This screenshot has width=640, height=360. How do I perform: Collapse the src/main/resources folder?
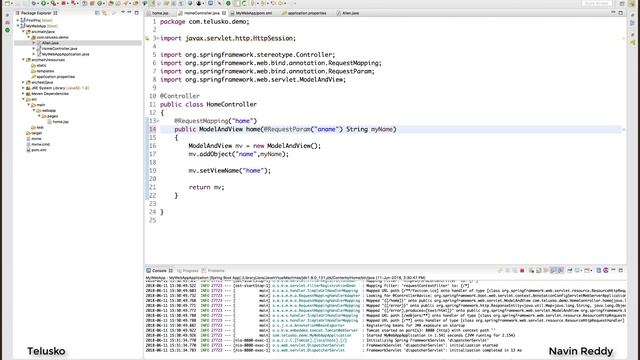23,60
